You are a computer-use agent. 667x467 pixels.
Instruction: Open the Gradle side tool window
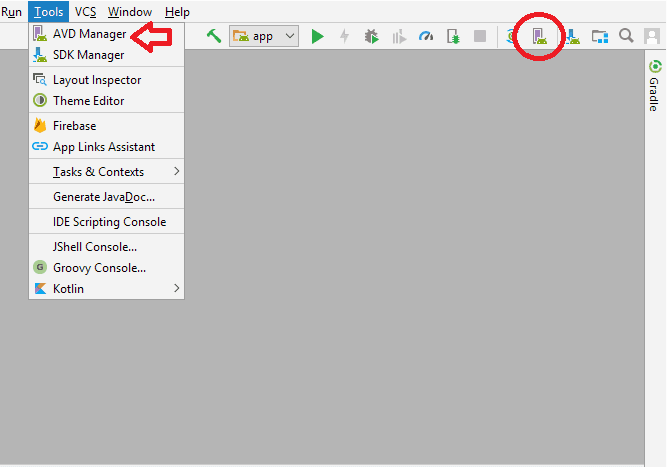655,86
